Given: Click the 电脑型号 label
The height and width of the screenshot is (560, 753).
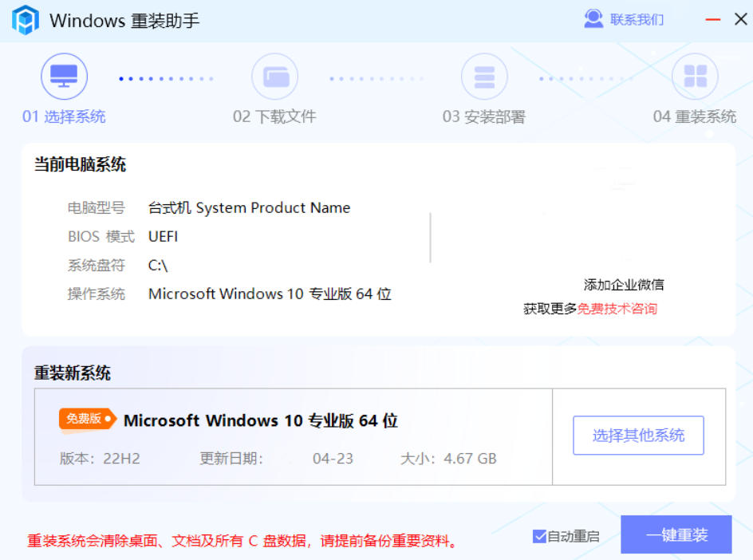Looking at the screenshot, I should coord(96,207).
